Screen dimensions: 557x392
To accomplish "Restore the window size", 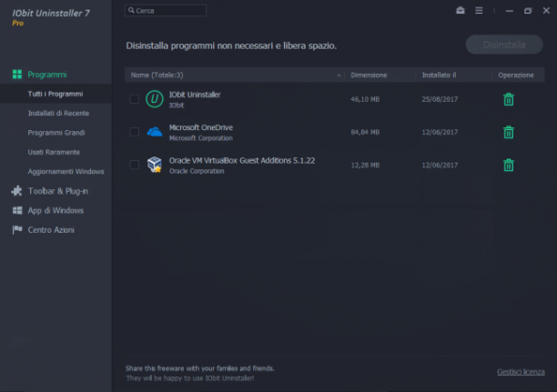I will click(528, 11).
